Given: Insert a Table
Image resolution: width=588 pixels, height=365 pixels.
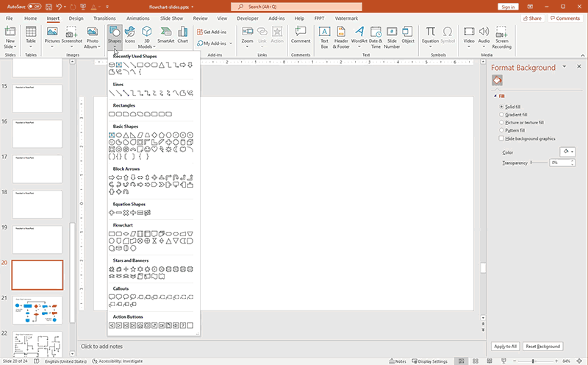Looking at the screenshot, I should tap(31, 36).
